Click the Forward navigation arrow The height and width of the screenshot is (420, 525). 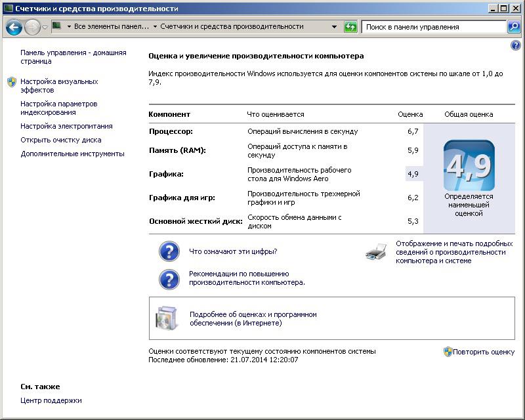tap(32, 27)
